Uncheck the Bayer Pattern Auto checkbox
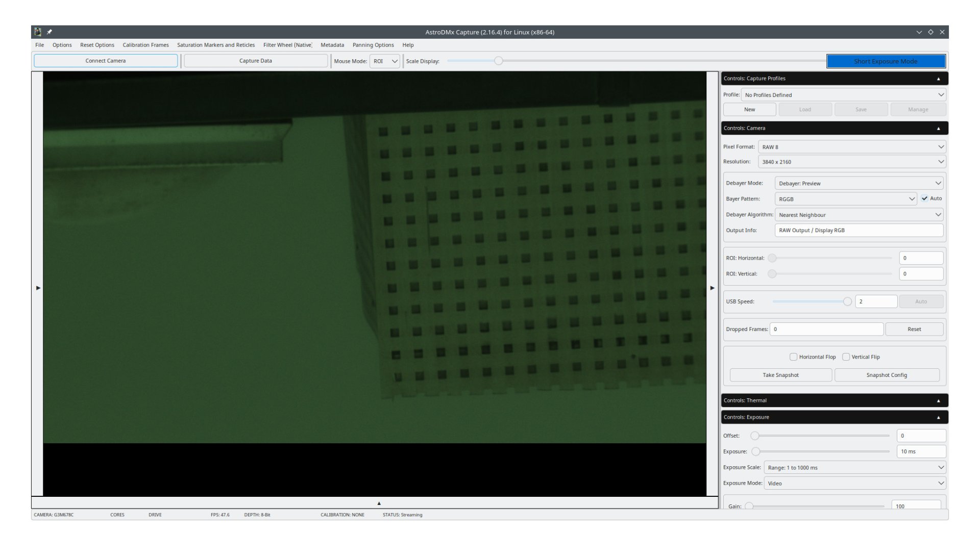The height and width of the screenshot is (557, 980). point(924,198)
